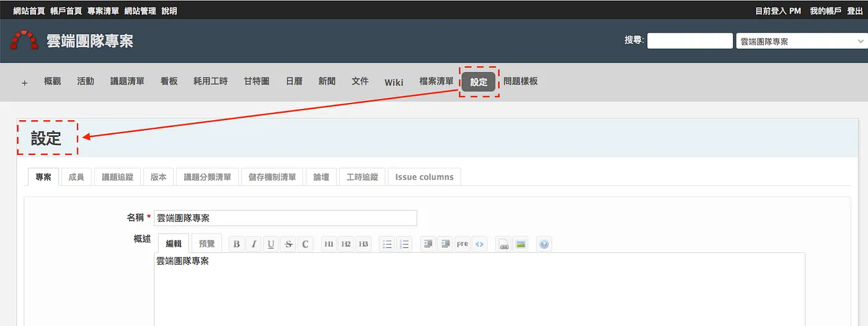Open 文件 documents in project menu

[360, 81]
